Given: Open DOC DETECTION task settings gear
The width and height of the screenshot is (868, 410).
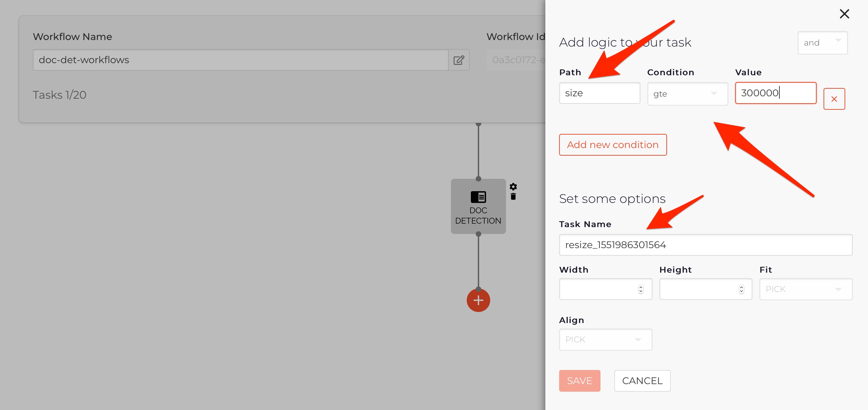Looking at the screenshot, I should coord(513,187).
